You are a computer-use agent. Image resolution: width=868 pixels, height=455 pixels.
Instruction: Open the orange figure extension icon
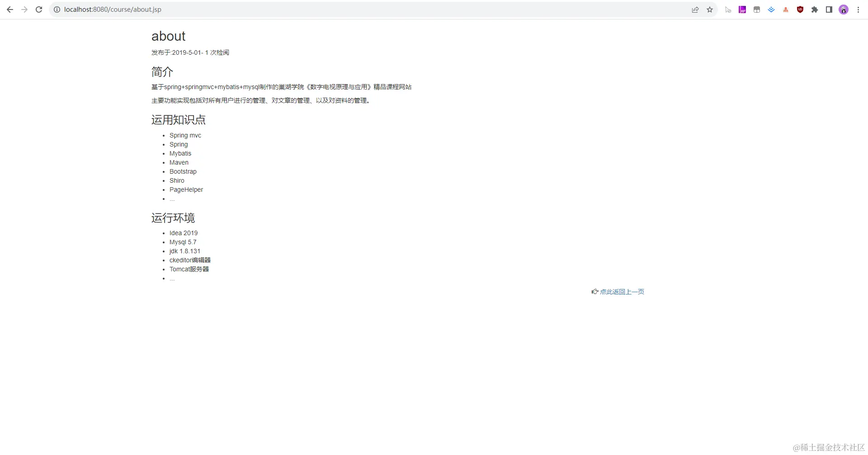pyautogui.click(x=786, y=9)
